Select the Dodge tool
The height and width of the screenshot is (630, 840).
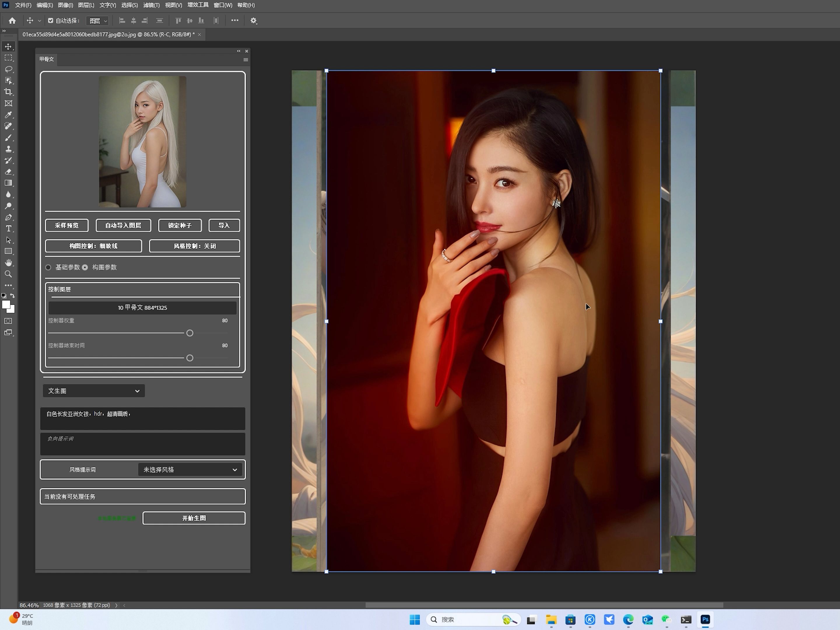click(x=8, y=206)
